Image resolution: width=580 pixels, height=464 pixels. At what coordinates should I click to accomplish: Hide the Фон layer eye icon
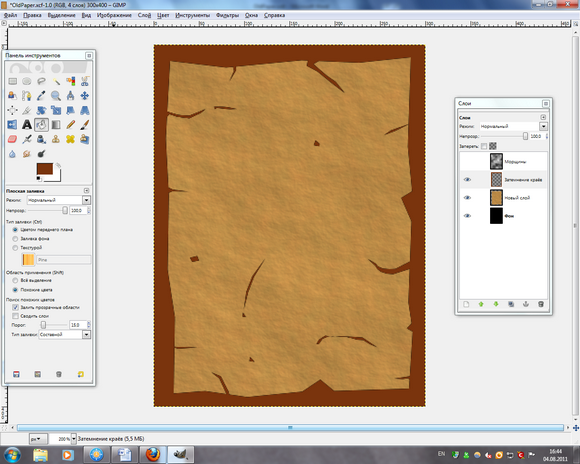[467, 216]
